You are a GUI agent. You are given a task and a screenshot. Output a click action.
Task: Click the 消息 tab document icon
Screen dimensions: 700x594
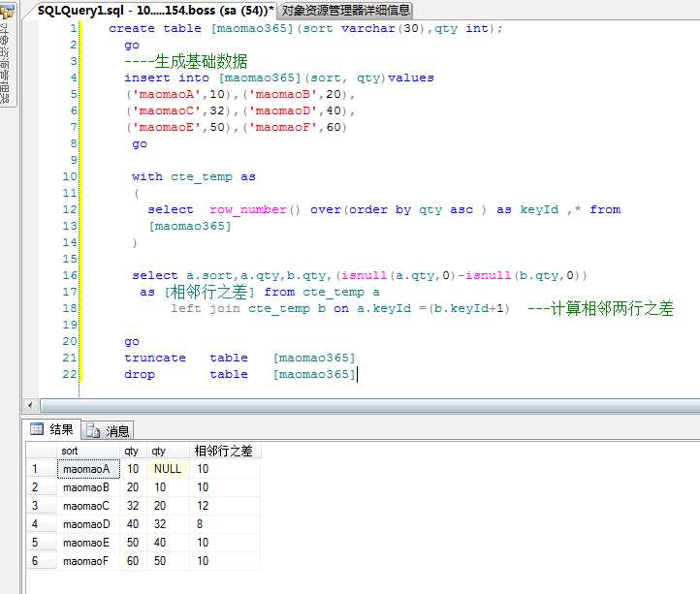93,430
